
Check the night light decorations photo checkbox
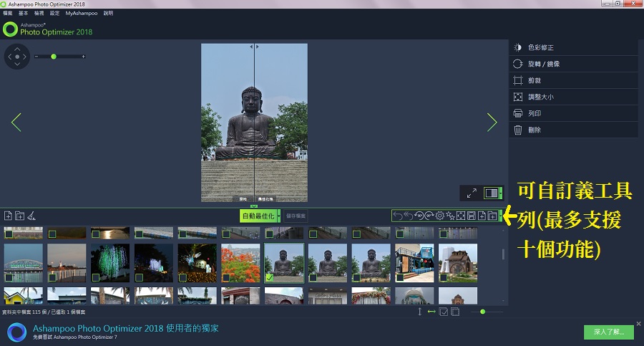[182, 278]
